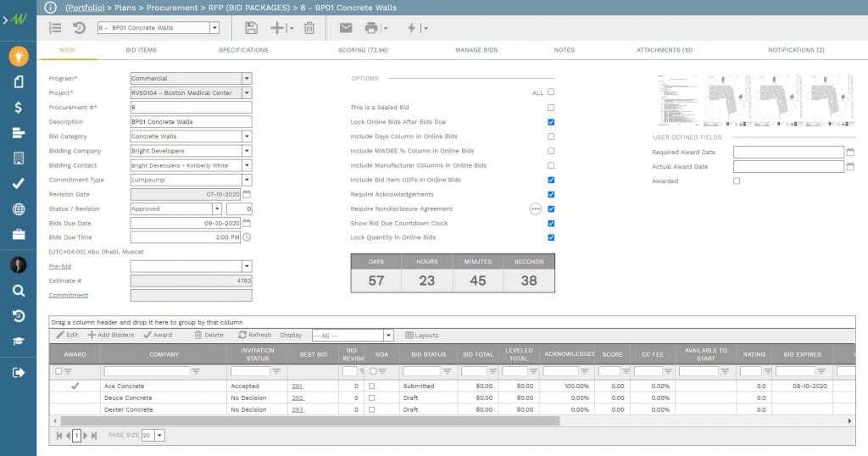Viewport: 868px width, 456px height.
Task: Click the printer icon in toolbar
Action: [x=371, y=28]
